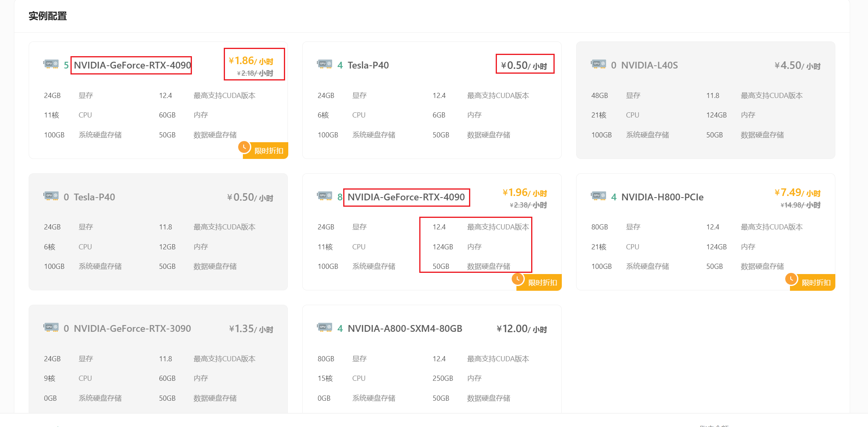868x427 pixels.
Task: Click the 限时折扣 badge on the ¥1.86 RTX-4090 card
Action: (265, 151)
